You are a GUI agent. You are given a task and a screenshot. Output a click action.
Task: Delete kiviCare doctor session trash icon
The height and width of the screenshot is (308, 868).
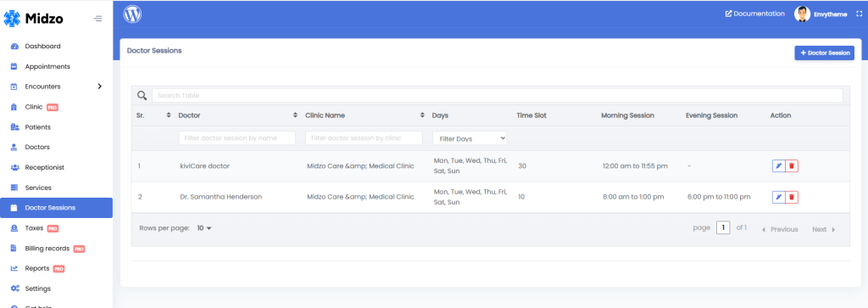(x=792, y=165)
